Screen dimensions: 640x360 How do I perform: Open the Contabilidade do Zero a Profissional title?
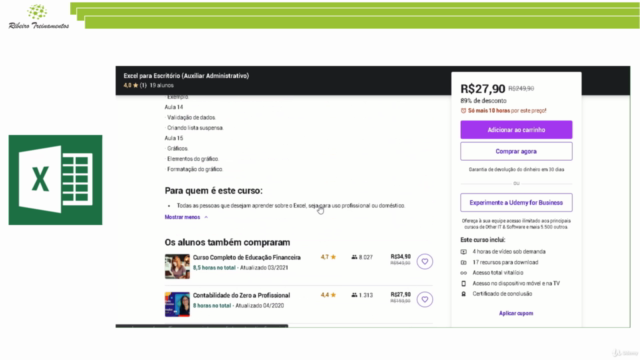point(241,296)
